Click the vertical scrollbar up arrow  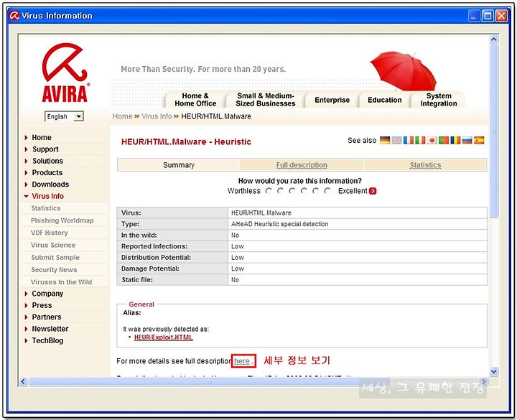point(493,39)
